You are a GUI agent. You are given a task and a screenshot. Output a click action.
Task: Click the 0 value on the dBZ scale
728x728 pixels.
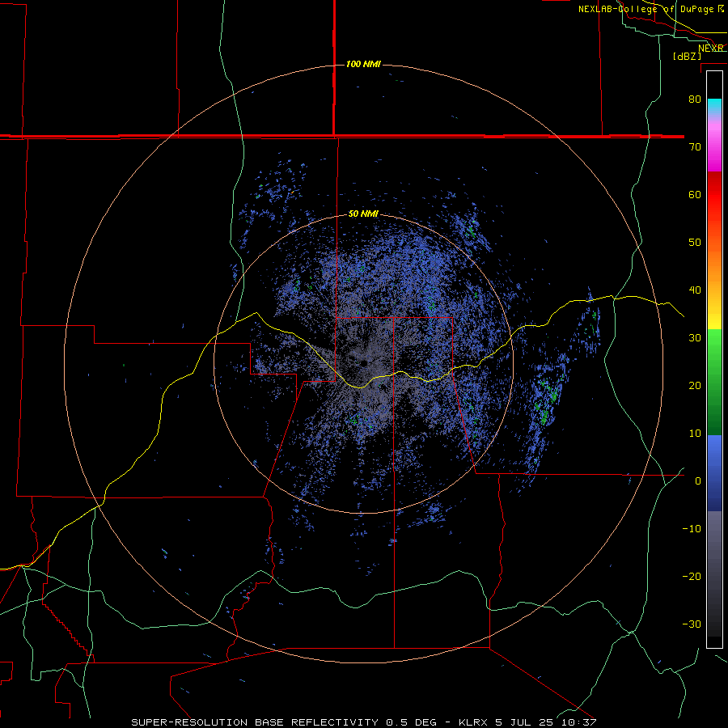(x=698, y=481)
